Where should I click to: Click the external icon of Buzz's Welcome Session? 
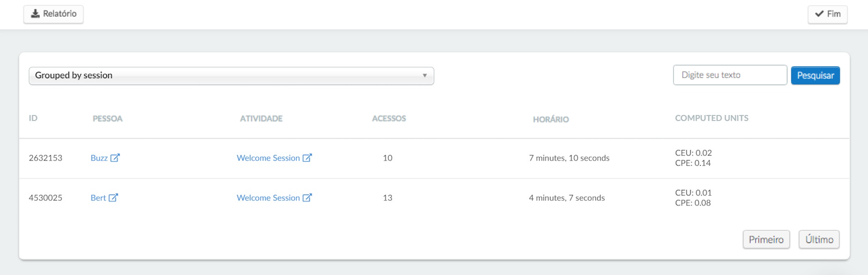(307, 158)
